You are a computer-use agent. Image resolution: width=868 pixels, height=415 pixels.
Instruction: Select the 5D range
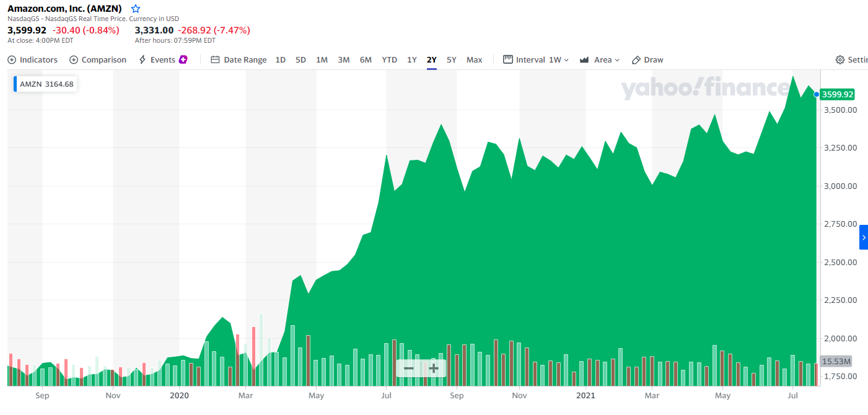[300, 60]
